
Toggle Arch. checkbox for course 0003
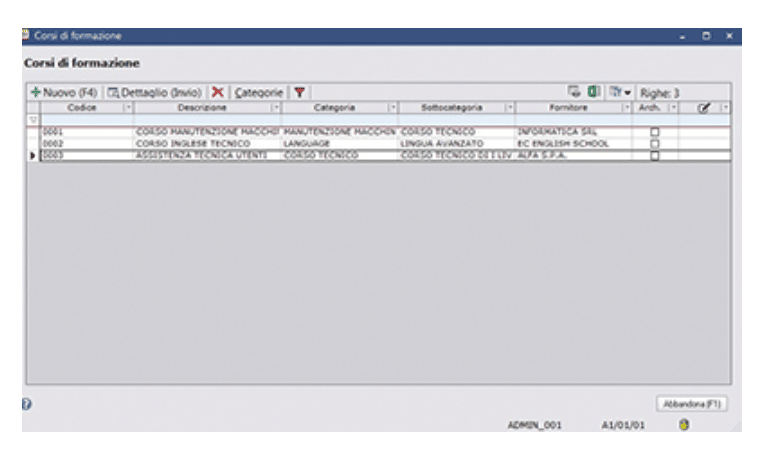pyautogui.click(x=655, y=155)
